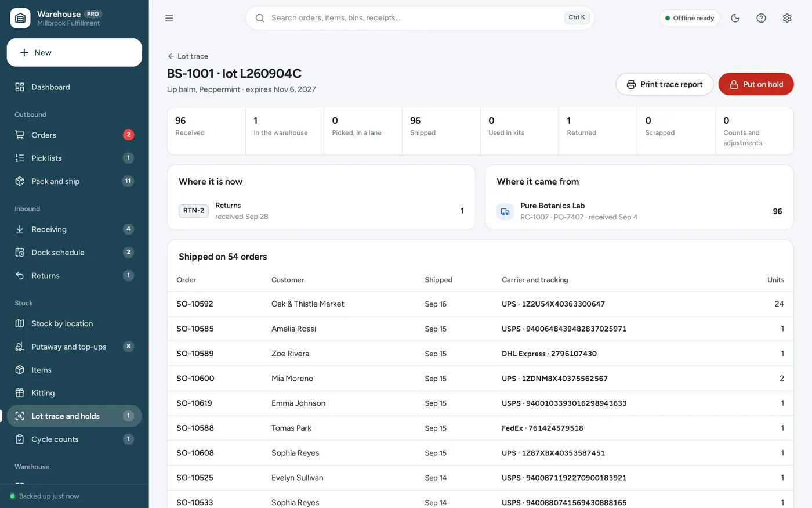Click the Dashboard grid icon

click(x=20, y=87)
